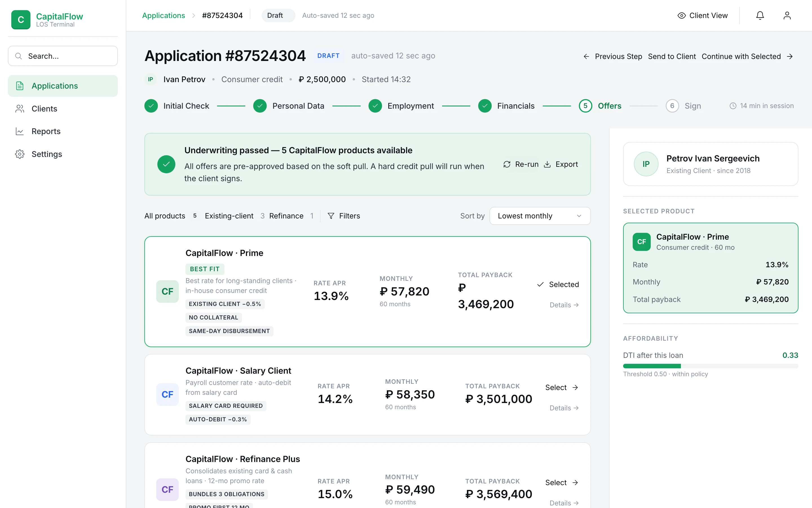812x508 pixels.
Task: Click the step 5 Offers circle
Action: tap(586, 106)
